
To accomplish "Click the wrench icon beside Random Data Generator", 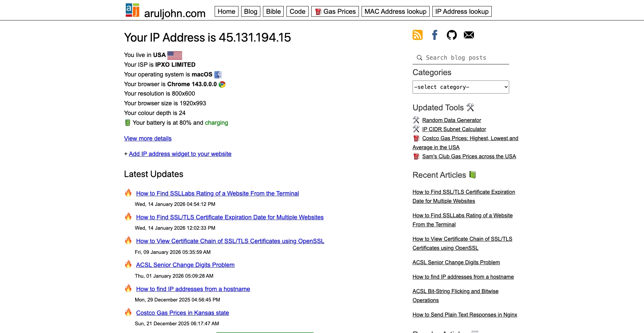I will [416, 120].
